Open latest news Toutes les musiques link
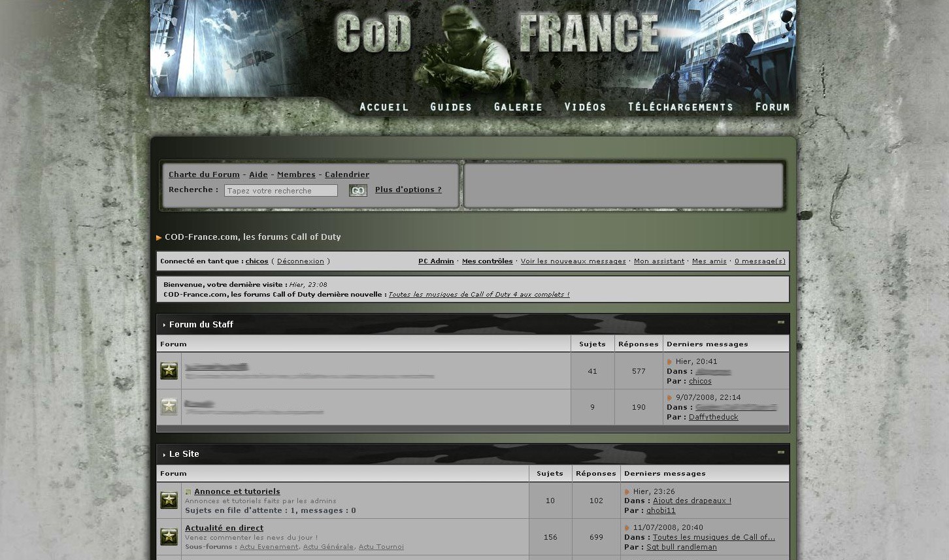This screenshot has height=560, width=949. point(479,295)
